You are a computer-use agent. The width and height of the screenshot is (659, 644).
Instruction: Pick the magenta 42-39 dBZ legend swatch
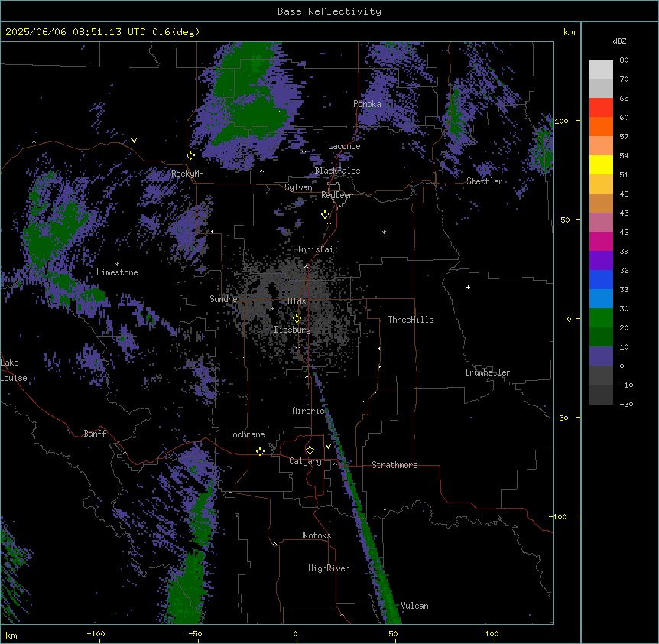coord(601,241)
